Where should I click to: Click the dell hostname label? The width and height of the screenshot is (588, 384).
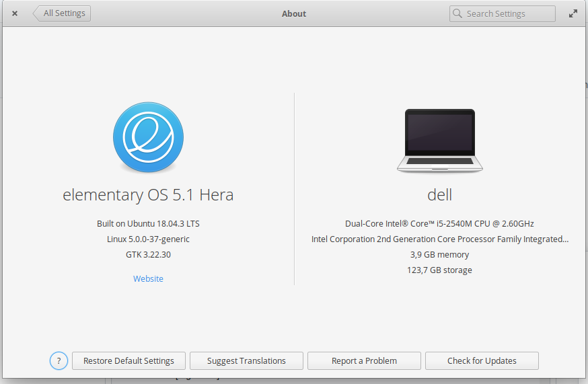pyautogui.click(x=439, y=194)
